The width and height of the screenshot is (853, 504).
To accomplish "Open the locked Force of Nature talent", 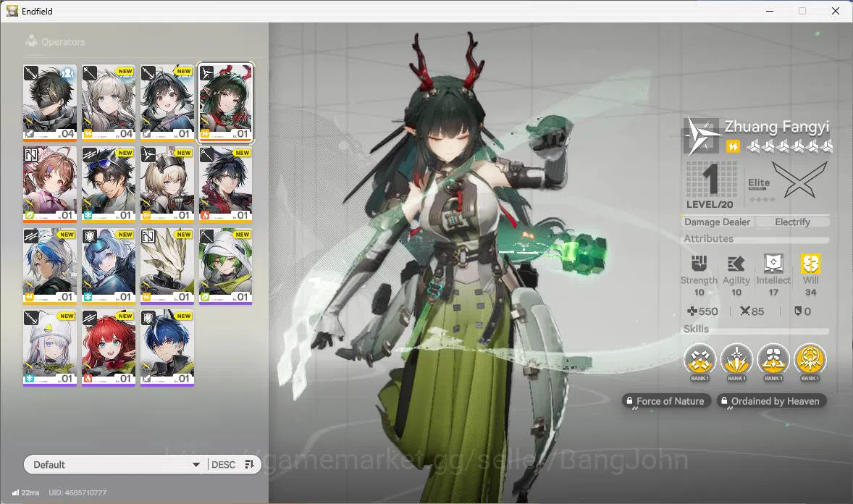I will pos(666,401).
